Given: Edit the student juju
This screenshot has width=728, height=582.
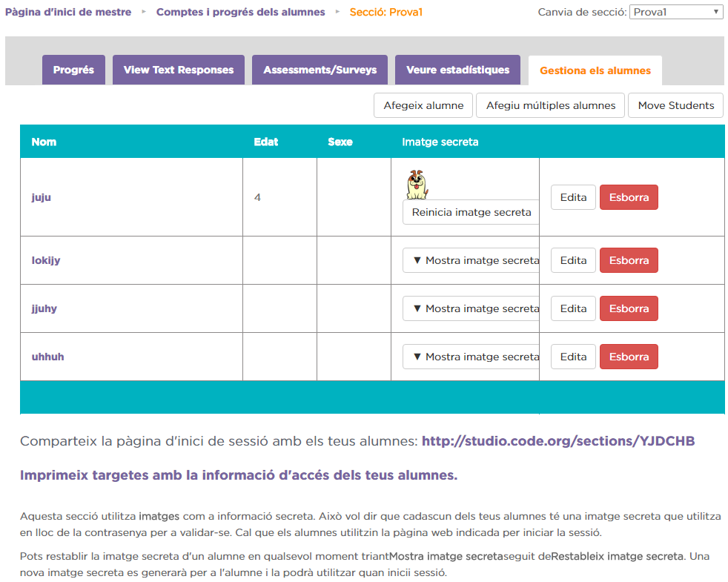Looking at the screenshot, I should coord(573,197).
